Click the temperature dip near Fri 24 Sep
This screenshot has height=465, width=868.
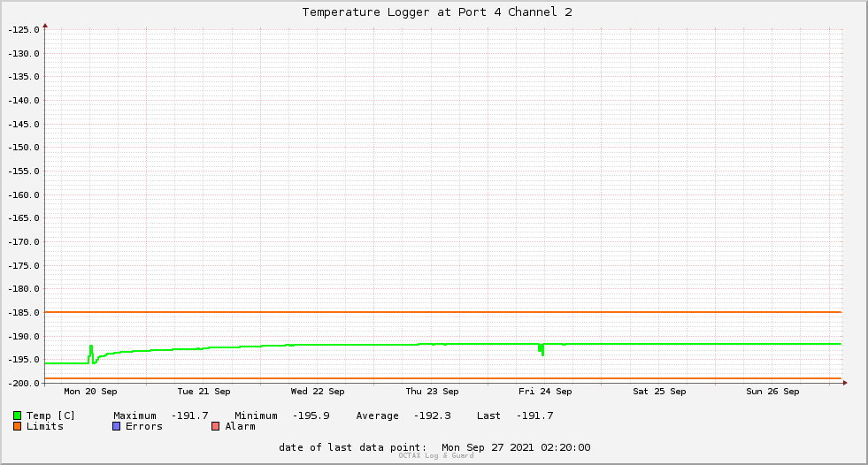click(x=542, y=350)
